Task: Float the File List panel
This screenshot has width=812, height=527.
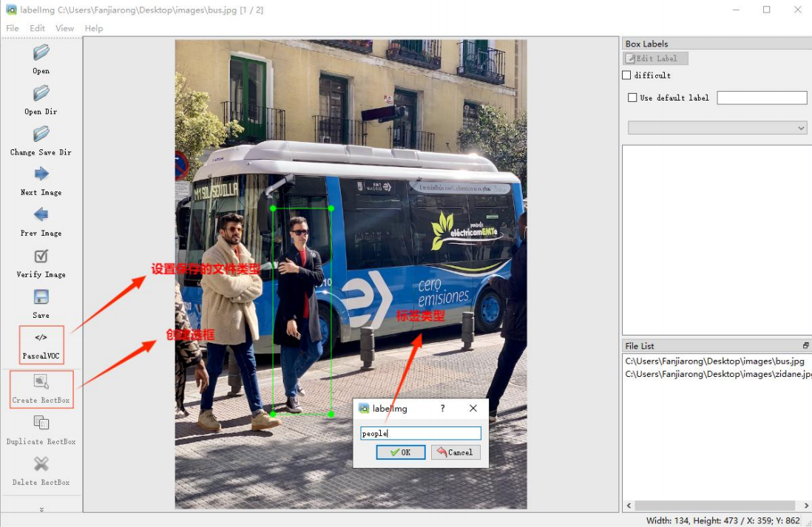Action: [805, 345]
